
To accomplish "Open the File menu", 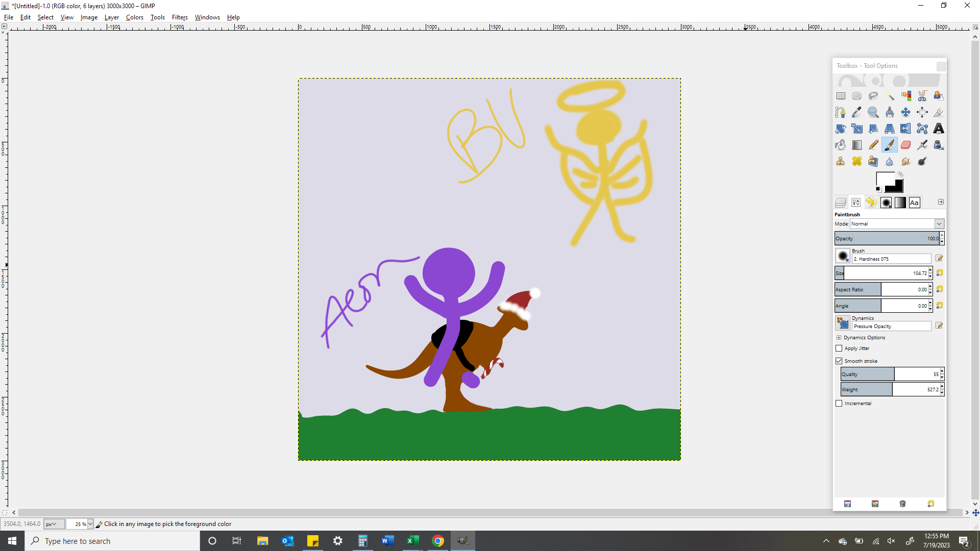I will [9, 17].
